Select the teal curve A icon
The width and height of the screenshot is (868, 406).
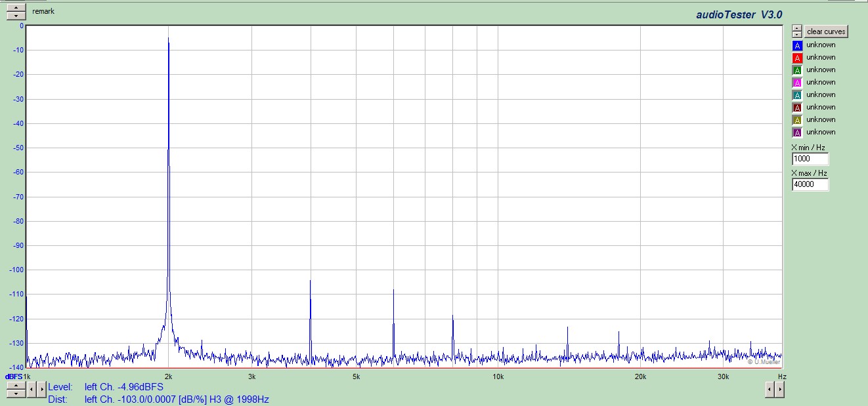point(797,95)
